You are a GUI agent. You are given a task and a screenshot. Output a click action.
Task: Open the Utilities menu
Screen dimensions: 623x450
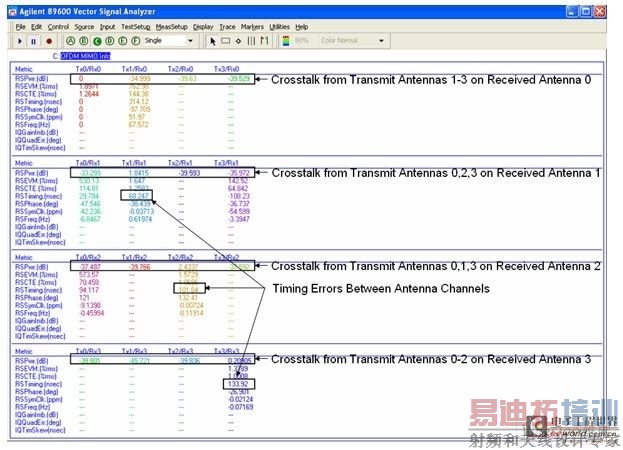pyautogui.click(x=279, y=27)
